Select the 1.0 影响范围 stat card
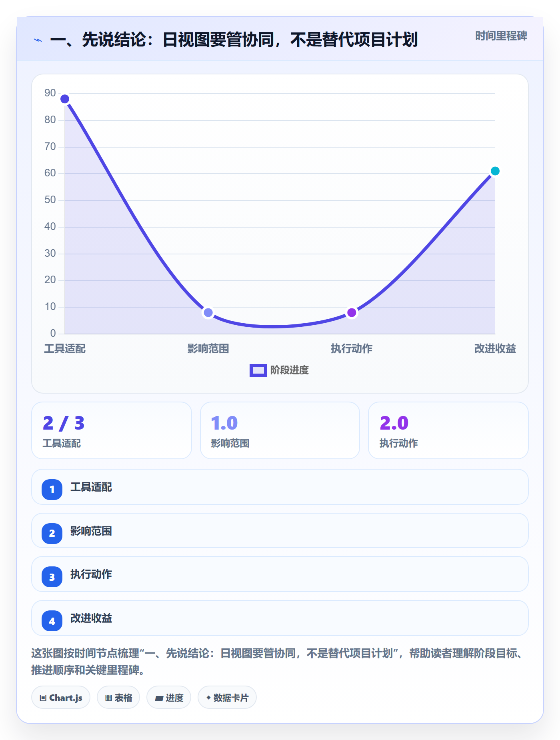This screenshot has height=740, width=560. click(280, 430)
